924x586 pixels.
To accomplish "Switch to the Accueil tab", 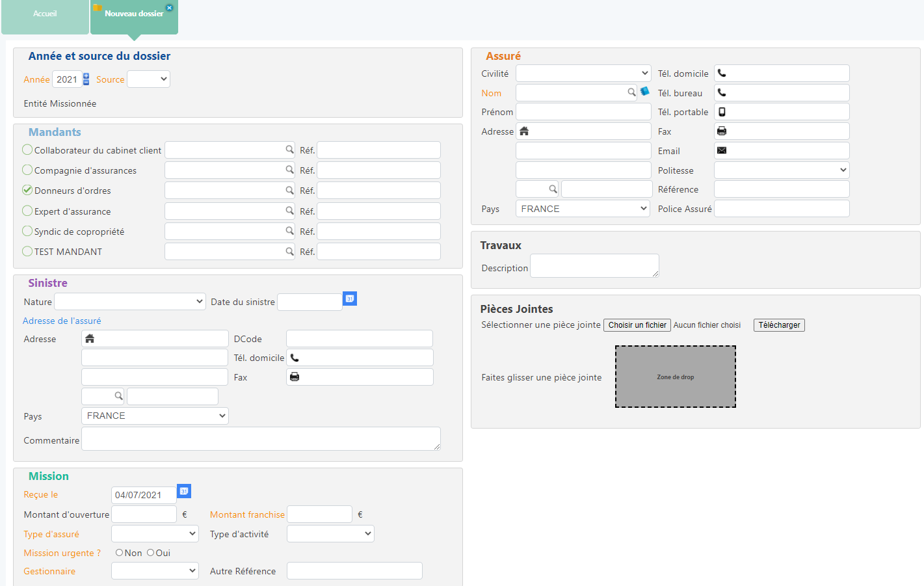I will pyautogui.click(x=45, y=14).
